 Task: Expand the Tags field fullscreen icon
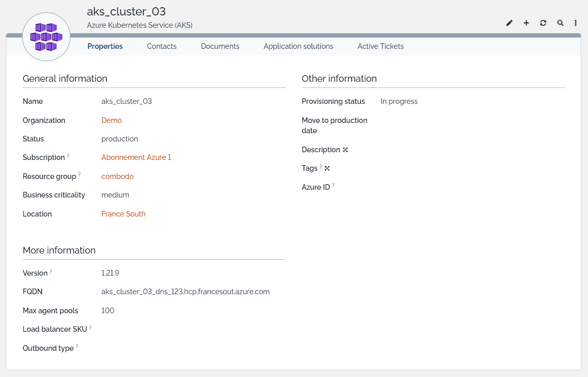[x=327, y=168]
